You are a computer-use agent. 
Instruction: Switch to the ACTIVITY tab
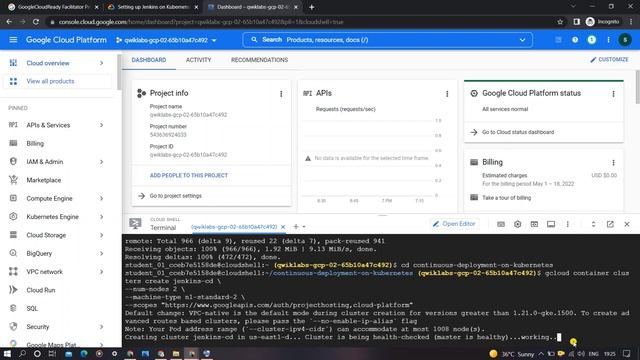(198, 60)
